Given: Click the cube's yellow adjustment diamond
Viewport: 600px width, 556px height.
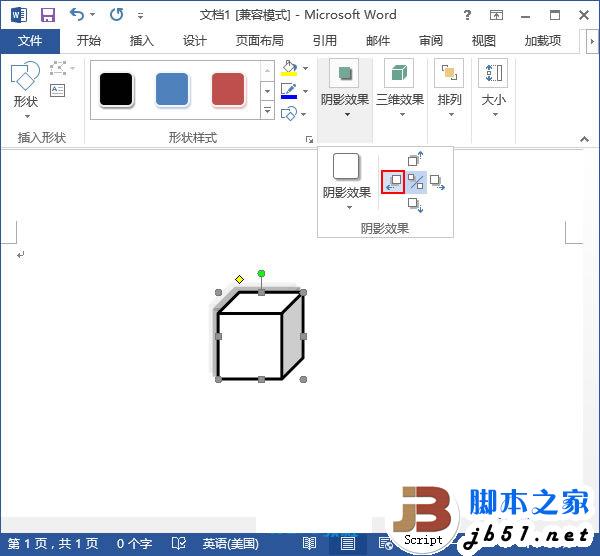Looking at the screenshot, I should pyautogui.click(x=240, y=279).
